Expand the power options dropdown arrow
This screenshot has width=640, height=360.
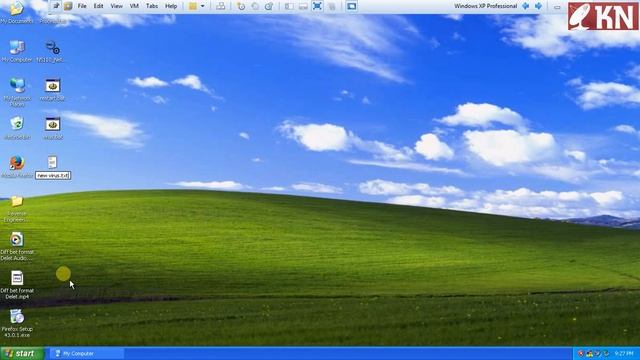pyautogui.click(x=202, y=6)
